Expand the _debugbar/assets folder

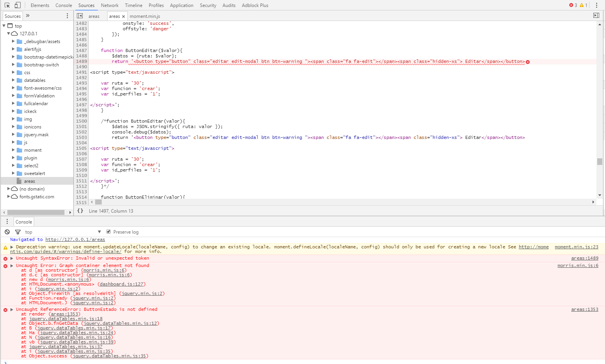[x=13, y=41]
